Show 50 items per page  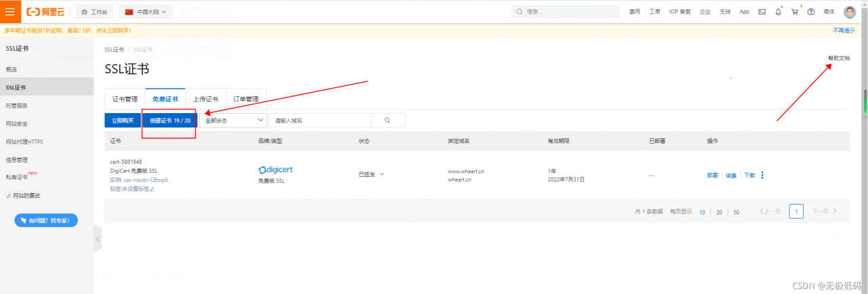point(736,212)
